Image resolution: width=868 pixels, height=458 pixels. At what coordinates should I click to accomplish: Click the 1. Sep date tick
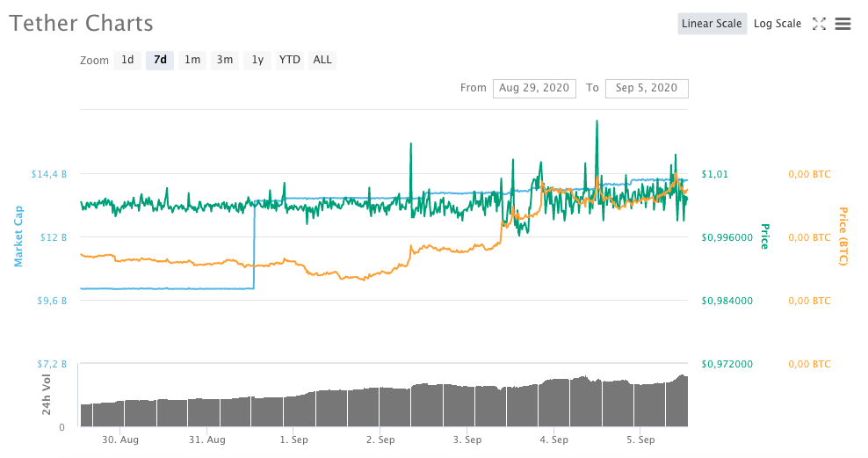[294, 440]
